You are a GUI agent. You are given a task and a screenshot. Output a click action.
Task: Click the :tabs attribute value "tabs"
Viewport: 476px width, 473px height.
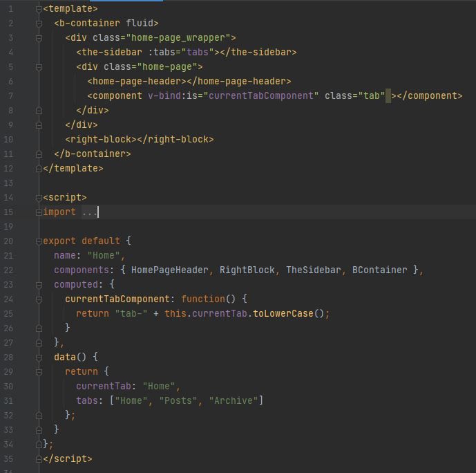point(198,53)
